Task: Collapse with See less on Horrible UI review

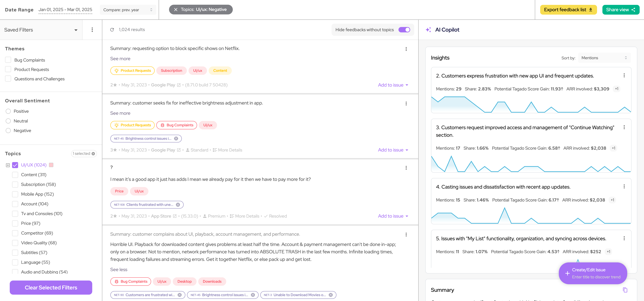Action: 119,269
